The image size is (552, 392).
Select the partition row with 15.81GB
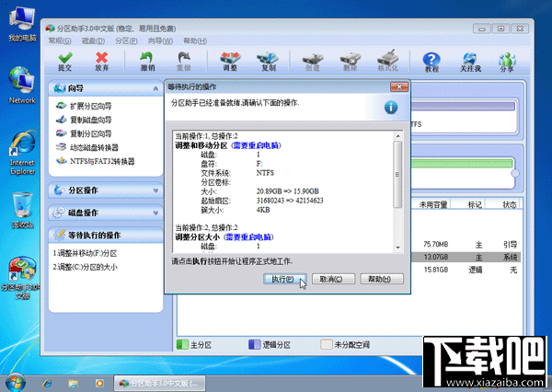(x=466, y=270)
